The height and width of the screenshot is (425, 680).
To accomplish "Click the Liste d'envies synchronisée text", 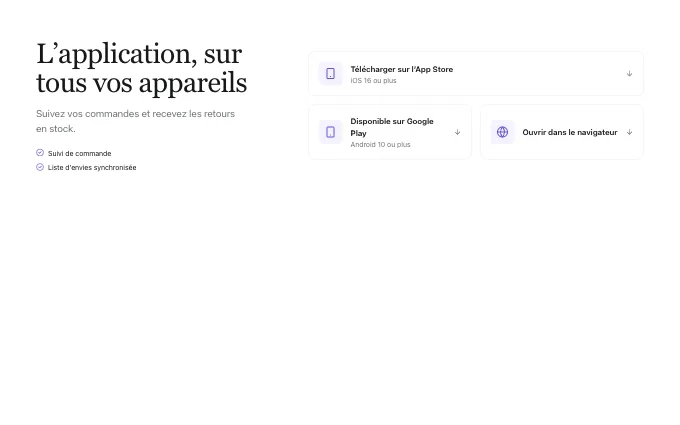I will (x=92, y=167).
